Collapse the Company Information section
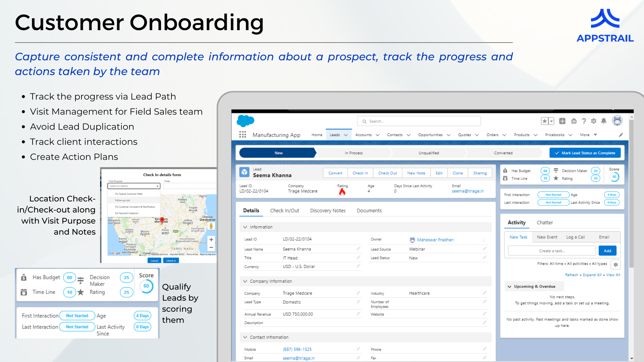Screen dimensions: 644x362 245,281
